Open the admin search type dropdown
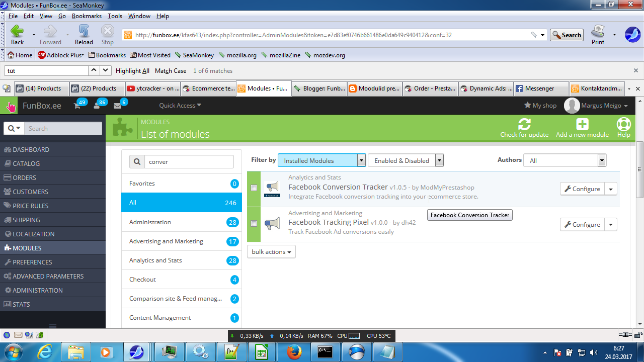The width and height of the screenshot is (644, 362). tap(14, 129)
